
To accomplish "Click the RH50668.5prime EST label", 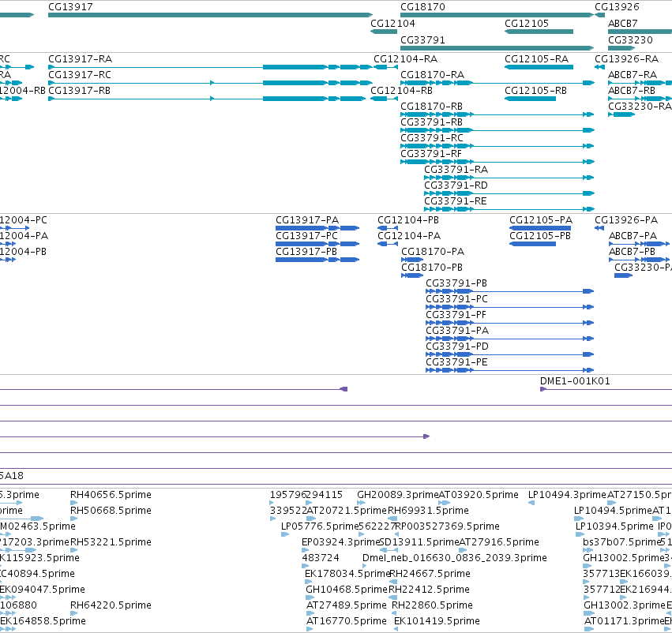I will [x=111, y=511].
